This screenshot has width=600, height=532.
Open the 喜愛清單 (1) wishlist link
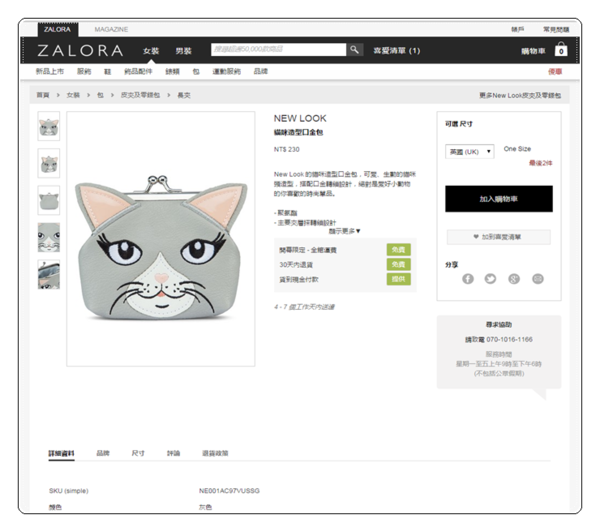pos(397,51)
